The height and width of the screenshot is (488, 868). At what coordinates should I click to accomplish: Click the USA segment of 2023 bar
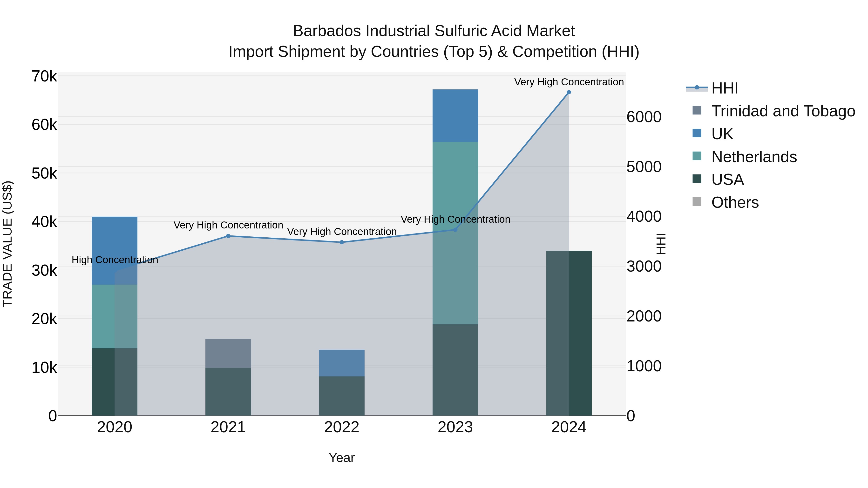pos(455,370)
